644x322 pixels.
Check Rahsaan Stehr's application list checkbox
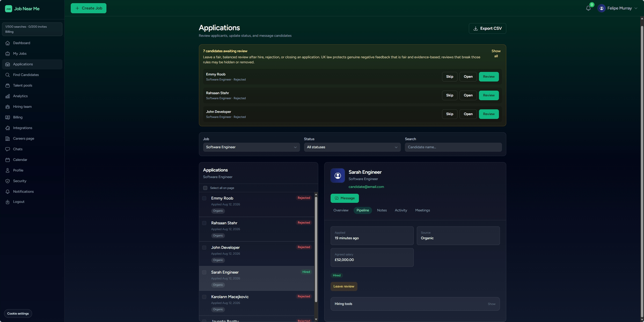coord(204,223)
